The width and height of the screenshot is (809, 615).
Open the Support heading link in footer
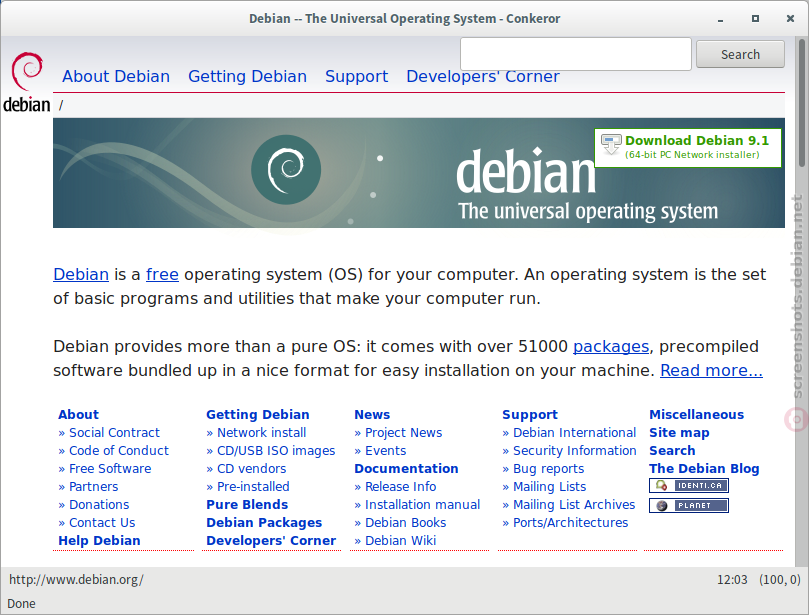click(530, 415)
